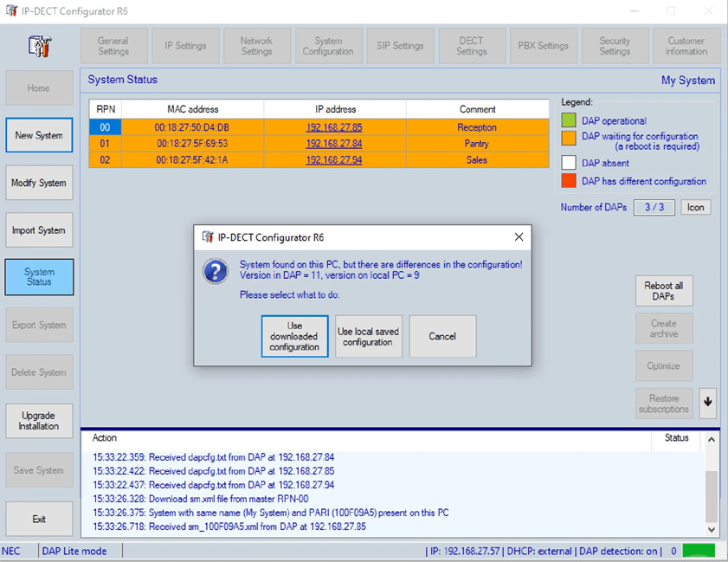Open the IP link 192.168.27.94
The height and width of the screenshot is (562, 728).
click(x=334, y=160)
